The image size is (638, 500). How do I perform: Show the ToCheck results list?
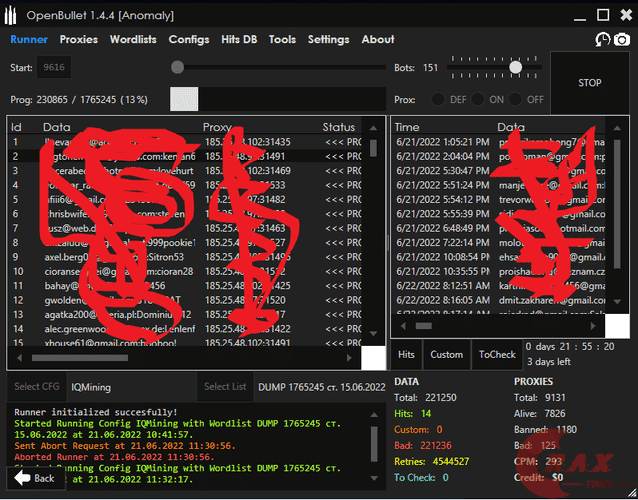coord(497,354)
